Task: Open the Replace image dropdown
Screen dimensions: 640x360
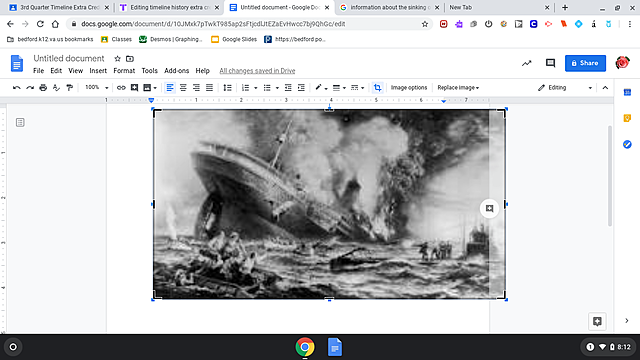Action: [x=458, y=87]
